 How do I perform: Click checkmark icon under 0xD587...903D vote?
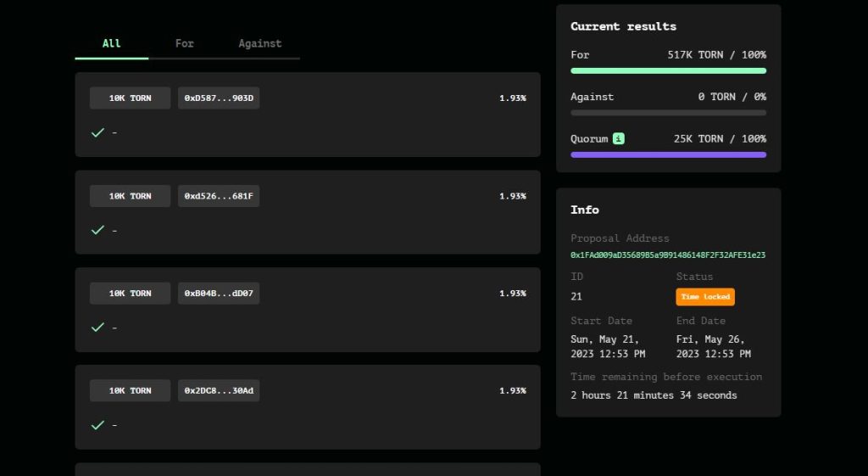point(97,132)
